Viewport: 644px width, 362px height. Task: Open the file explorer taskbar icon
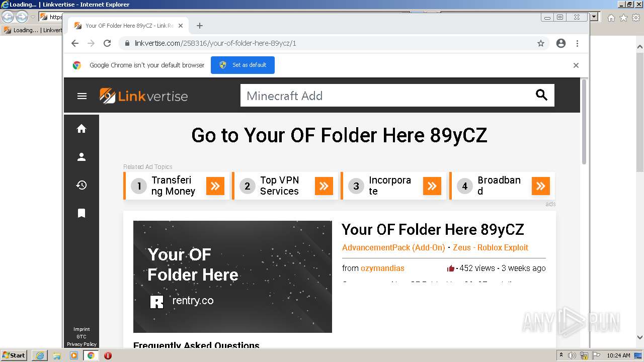(x=57, y=355)
